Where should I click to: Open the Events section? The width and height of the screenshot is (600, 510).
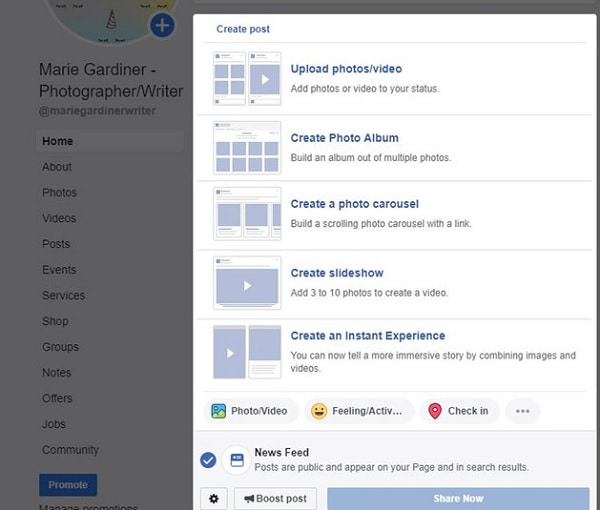pyautogui.click(x=59, y=270)
